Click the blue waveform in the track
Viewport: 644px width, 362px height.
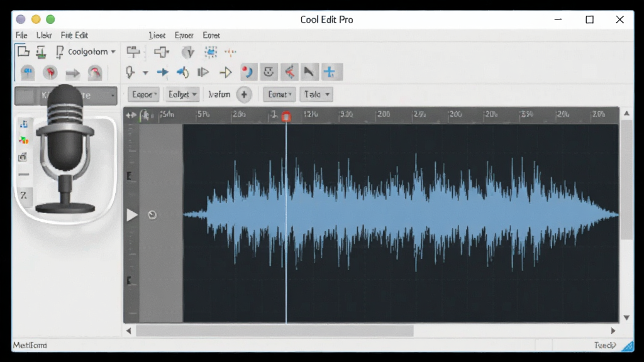click(x=401, y=214)
